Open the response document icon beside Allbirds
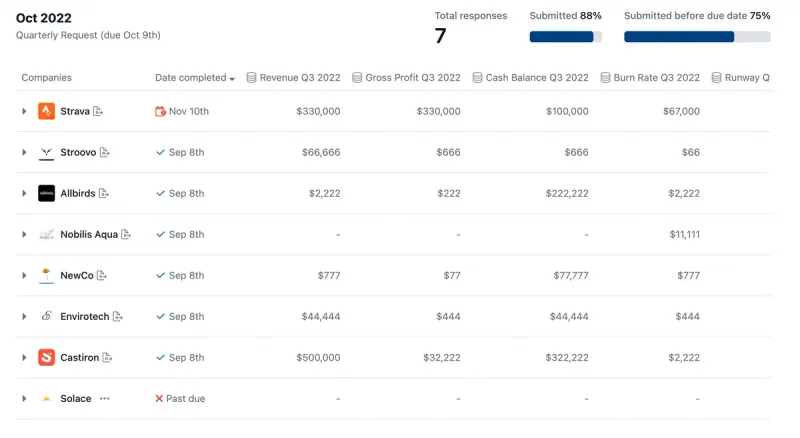The width and height of the screenshot is (800, 438). [x=104, y=193]
